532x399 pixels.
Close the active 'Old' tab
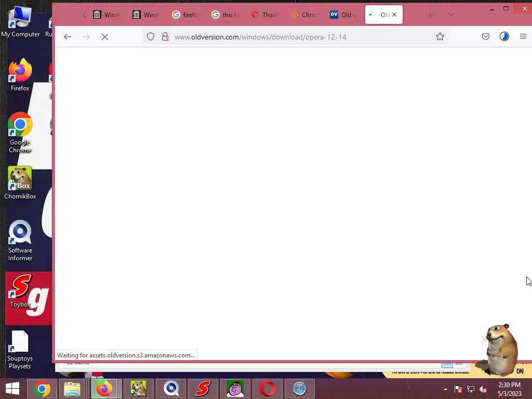(x=394, y=15)
